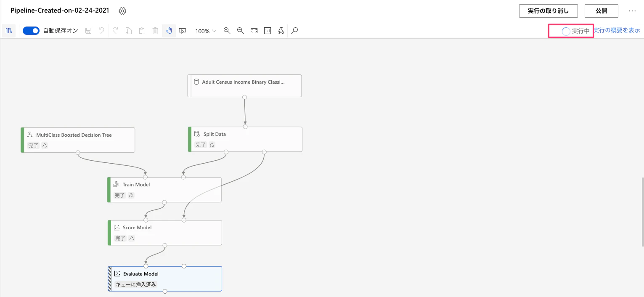This screenshot has width=644, height=297.
Task: Click the vertical scrollbar on canvas edge
Action: coord(642,212)
